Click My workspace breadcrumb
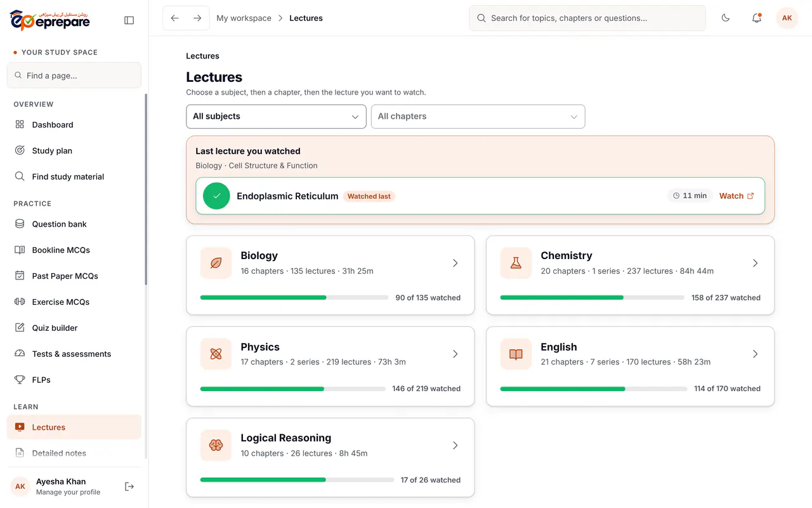The image size is (812, 508). [x=244, y=18]
